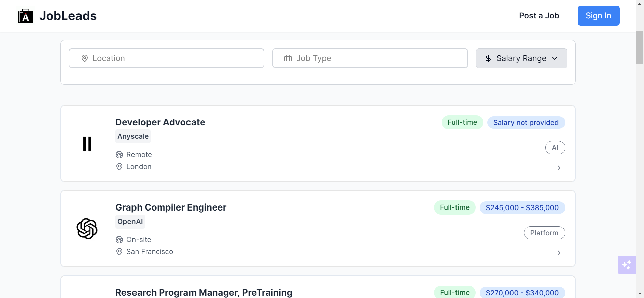Viewport: 644px width, 298px height.
Task: Click the globe icon next to Remote
Action: tap(119, 155)
